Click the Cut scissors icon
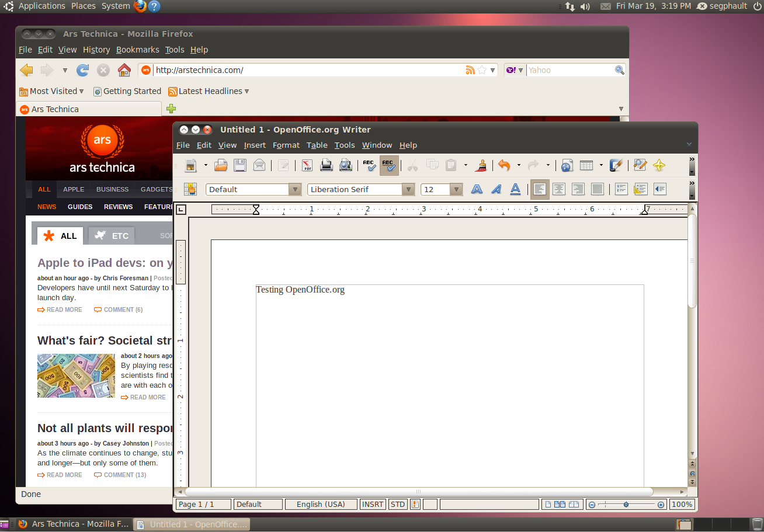This screenshot has height=532, width=764. [x=413, y=166]
